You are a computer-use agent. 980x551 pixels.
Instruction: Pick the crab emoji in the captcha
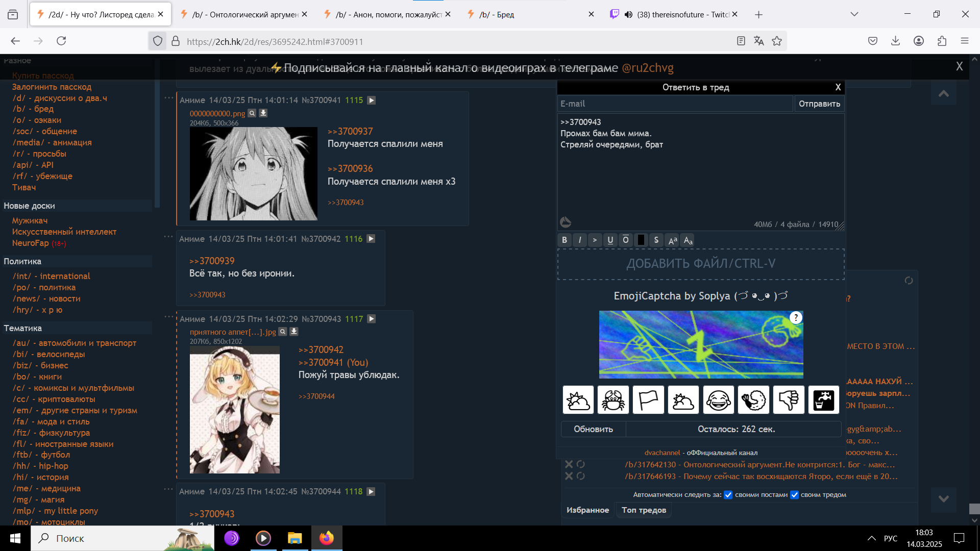coord(613,400)
